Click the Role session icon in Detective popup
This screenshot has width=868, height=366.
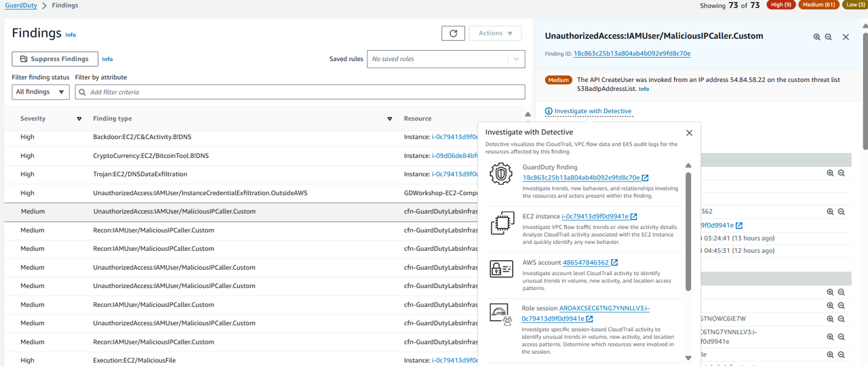[x=502, y=314]
